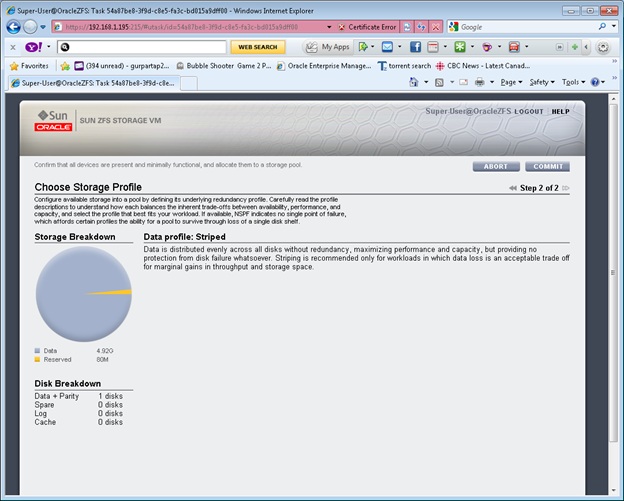Click the Yahoo! logo icon
The width and height of the screenshot is (624, 501).
[x=34, y=47]
